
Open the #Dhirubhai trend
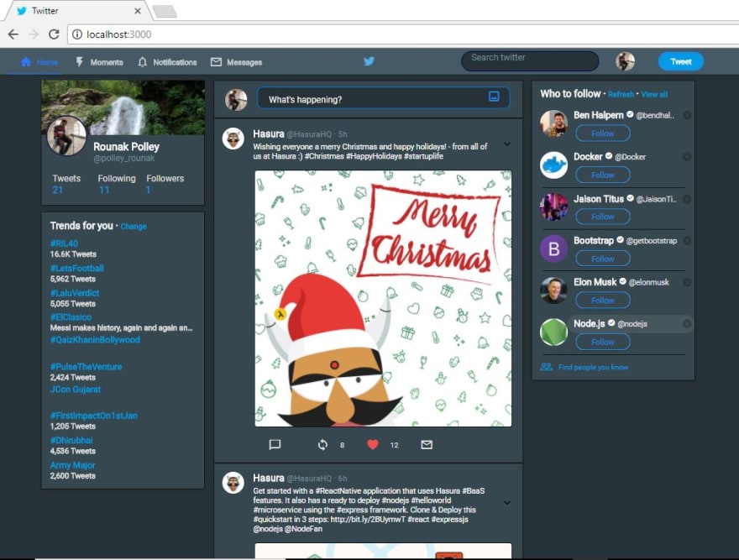(71, 440)
